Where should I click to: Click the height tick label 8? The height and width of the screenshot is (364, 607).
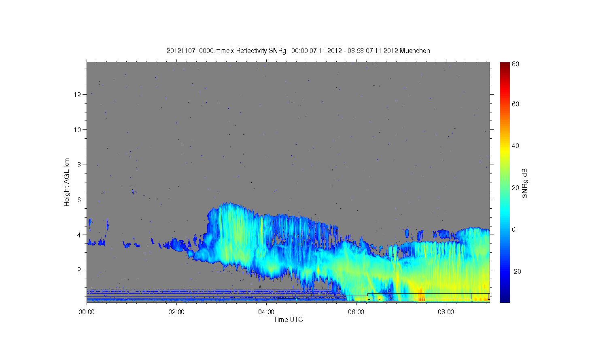tap(80, 165)
